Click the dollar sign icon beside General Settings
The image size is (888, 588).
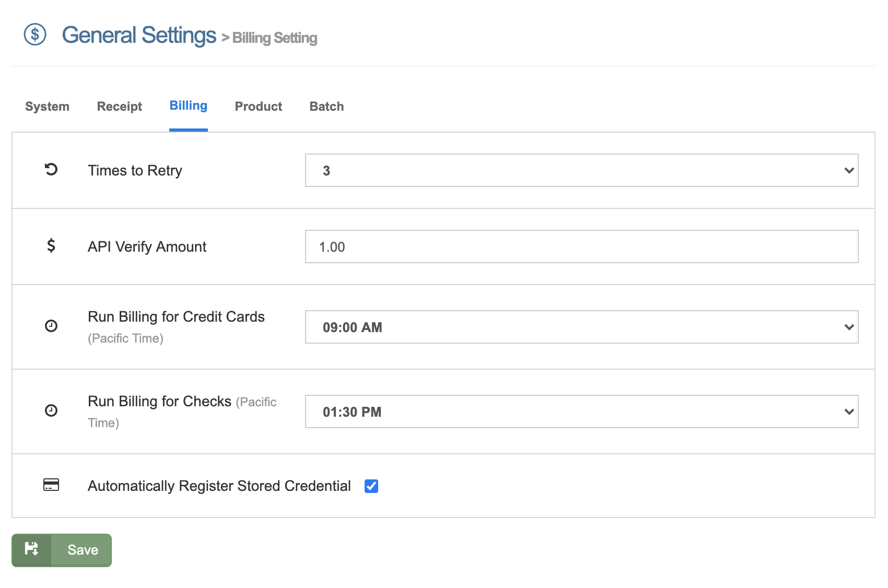pos(34,35)
